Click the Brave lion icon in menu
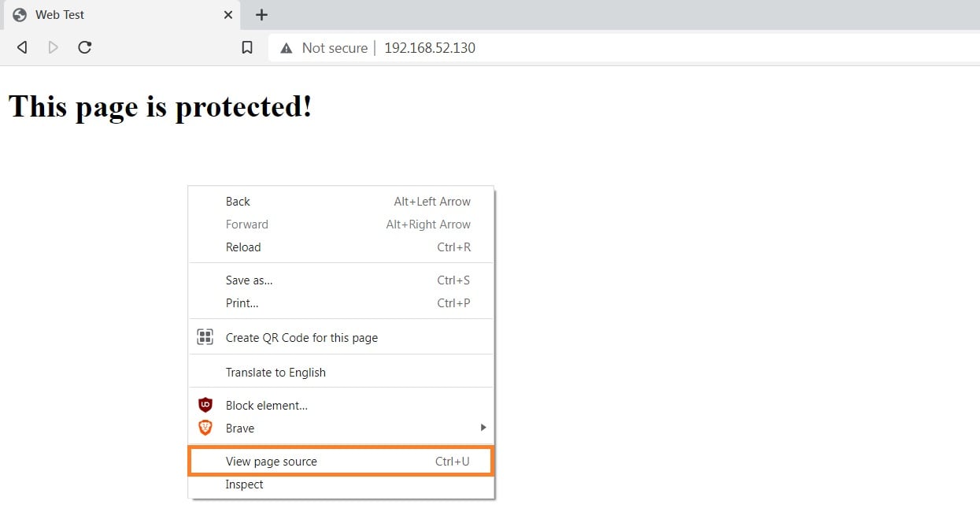The height and width of the screenshot is (527, 980). (205, 428)
